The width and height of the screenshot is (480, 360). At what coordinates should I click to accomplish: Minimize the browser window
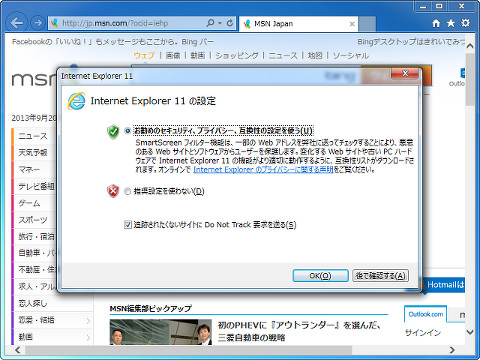(x=423, y=6)
